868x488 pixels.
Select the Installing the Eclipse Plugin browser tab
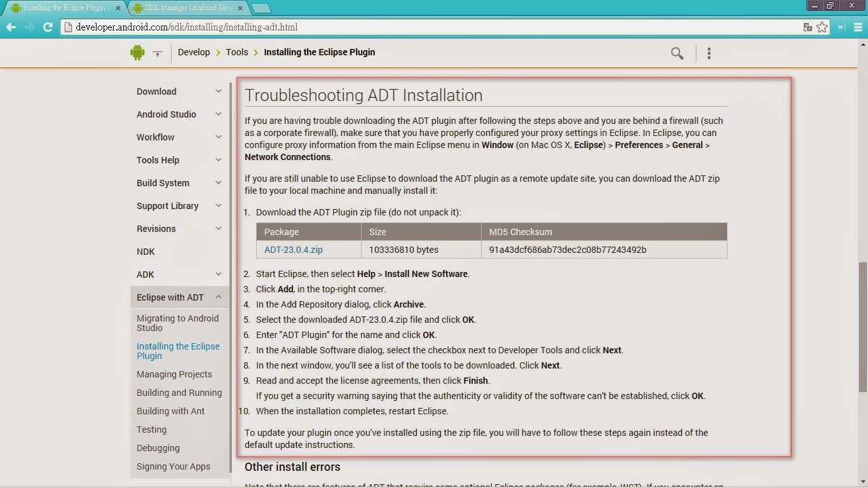64,8
